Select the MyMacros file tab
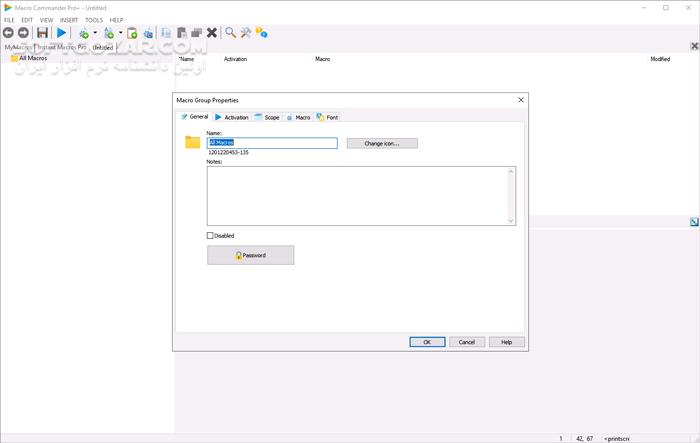This screenshot has width=700, height=443. (x=18, y=47)
